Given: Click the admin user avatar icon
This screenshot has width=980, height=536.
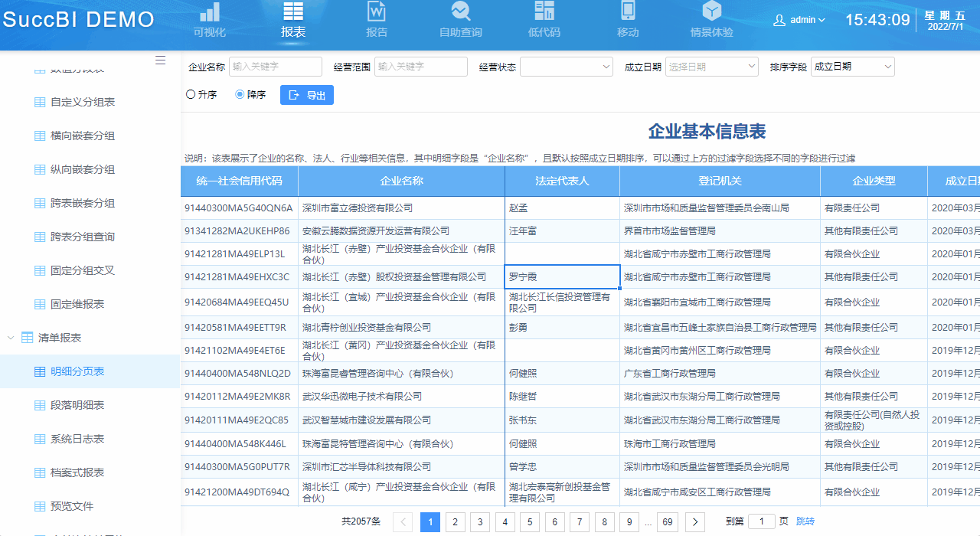Looking at the screenshot, I should (779, 20).
